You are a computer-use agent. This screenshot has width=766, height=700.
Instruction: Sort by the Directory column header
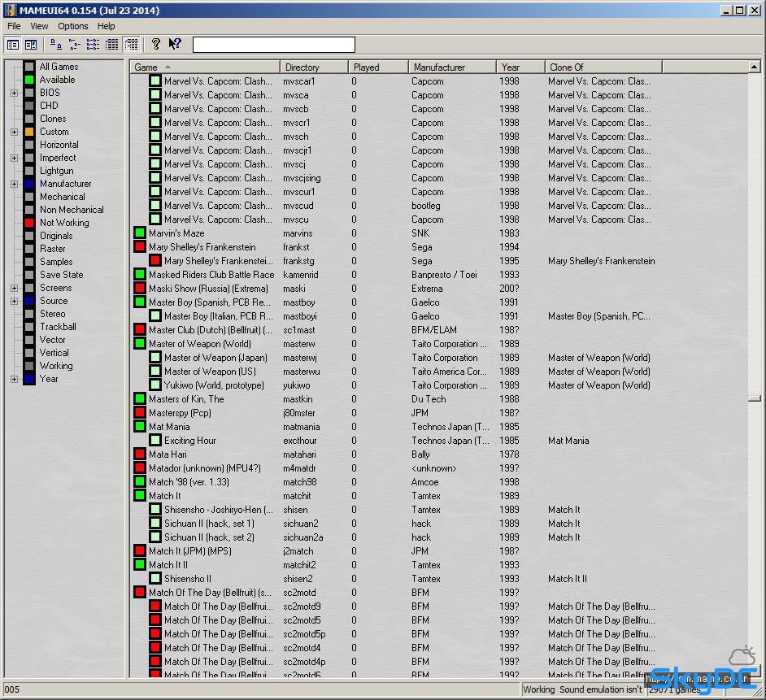314,67
